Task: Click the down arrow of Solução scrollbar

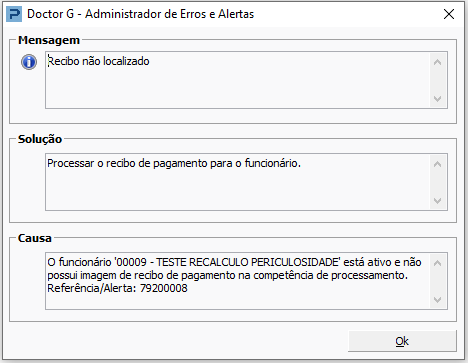Action: pos(438,201)
